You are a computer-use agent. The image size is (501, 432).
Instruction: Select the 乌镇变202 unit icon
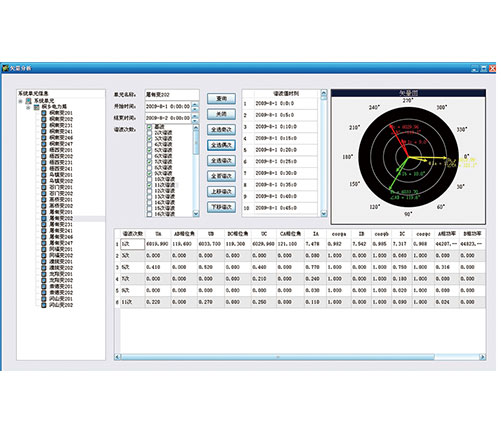point(44,181)
